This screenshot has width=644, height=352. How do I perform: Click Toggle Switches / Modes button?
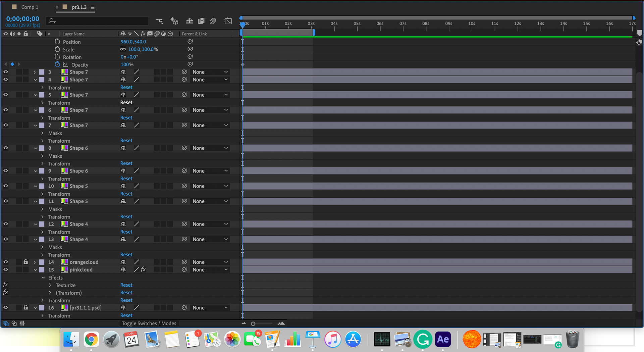(149, 323)
